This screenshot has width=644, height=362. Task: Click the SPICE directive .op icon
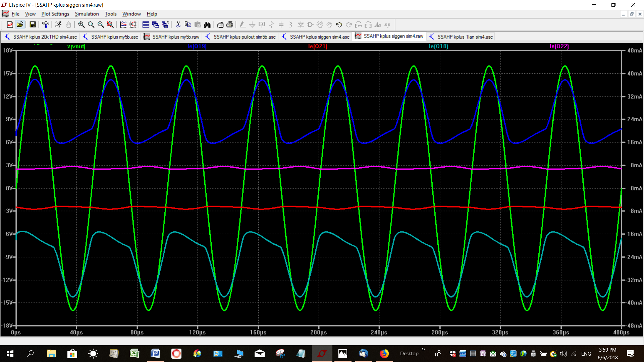coord(387,24)
